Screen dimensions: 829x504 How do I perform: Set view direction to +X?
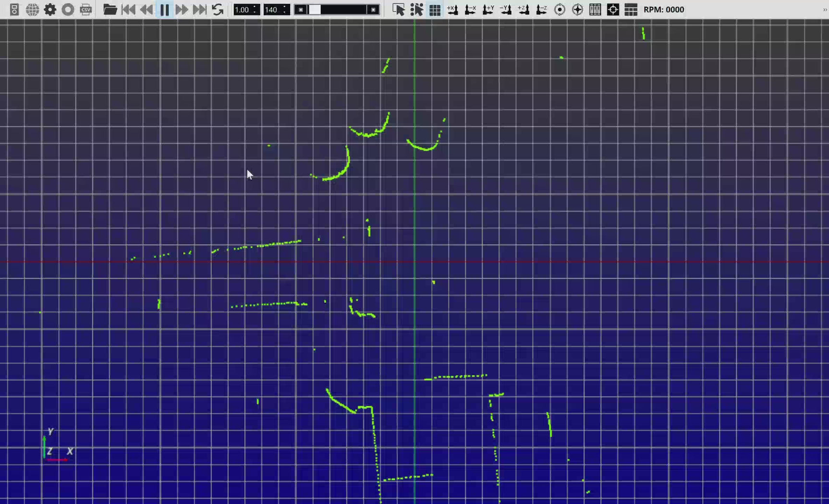[452, 10]
